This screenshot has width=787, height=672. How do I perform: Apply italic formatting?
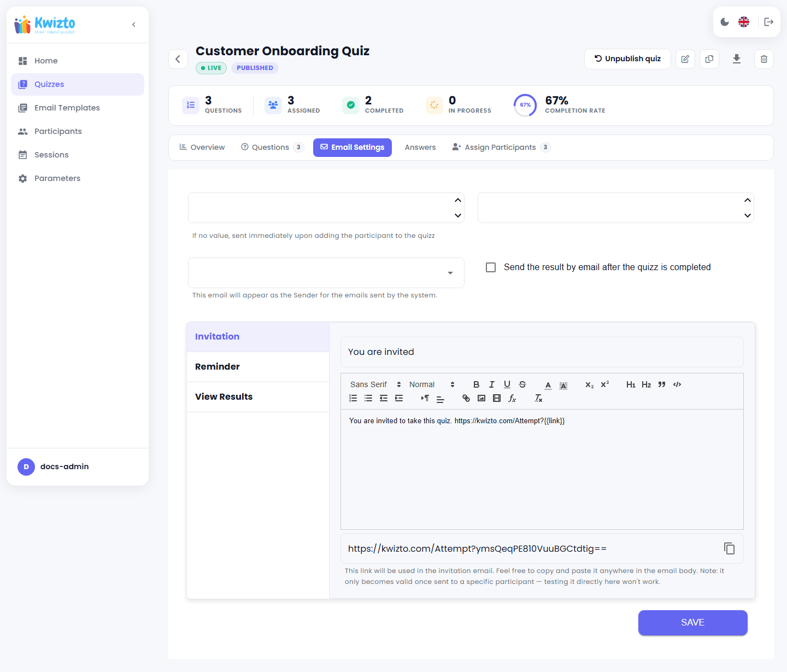coord(491,384)
